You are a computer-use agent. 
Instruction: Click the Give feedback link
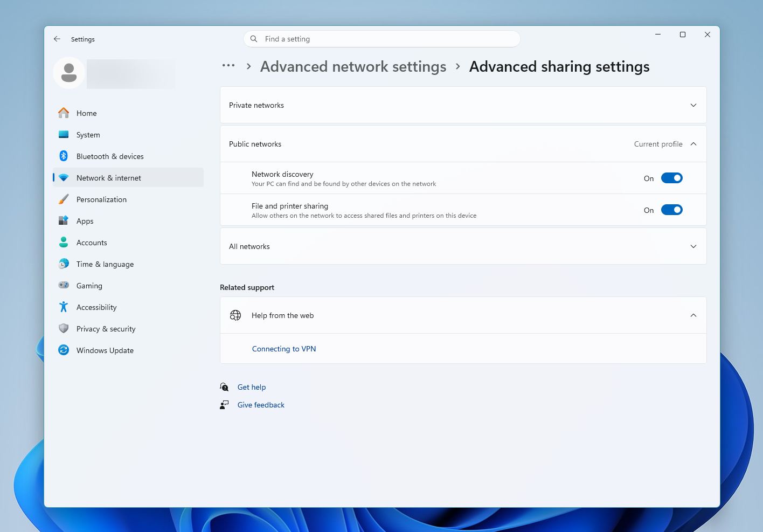point(261,405)
